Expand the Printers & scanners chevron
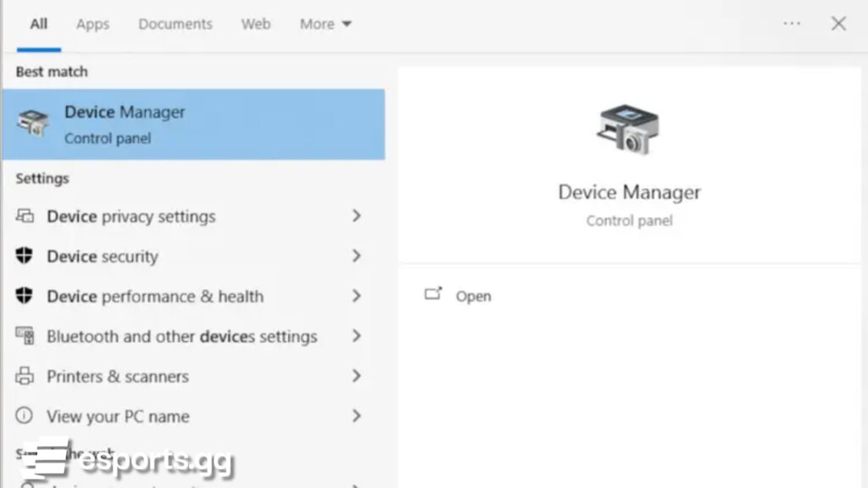 point(356,376)
